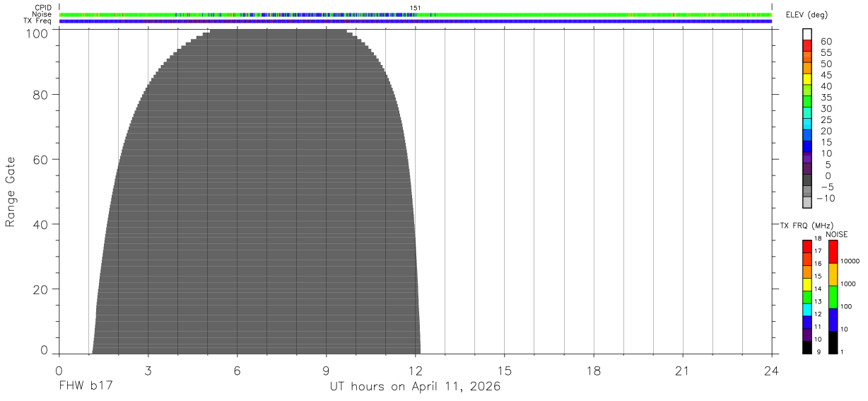Viewport: 868px width, 401px height.
Task: Click the white top swatch of the ELEV colorbar
Action: (807, 34)
